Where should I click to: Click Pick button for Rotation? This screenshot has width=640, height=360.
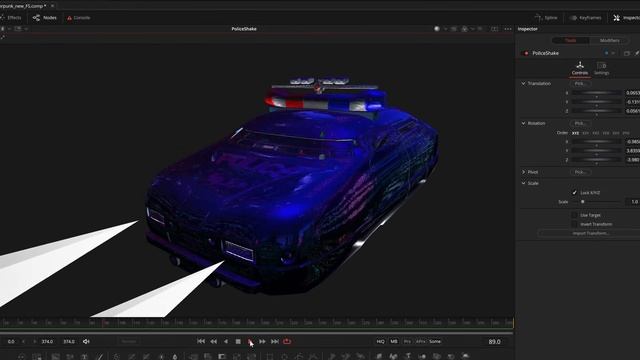pos(580,123)
